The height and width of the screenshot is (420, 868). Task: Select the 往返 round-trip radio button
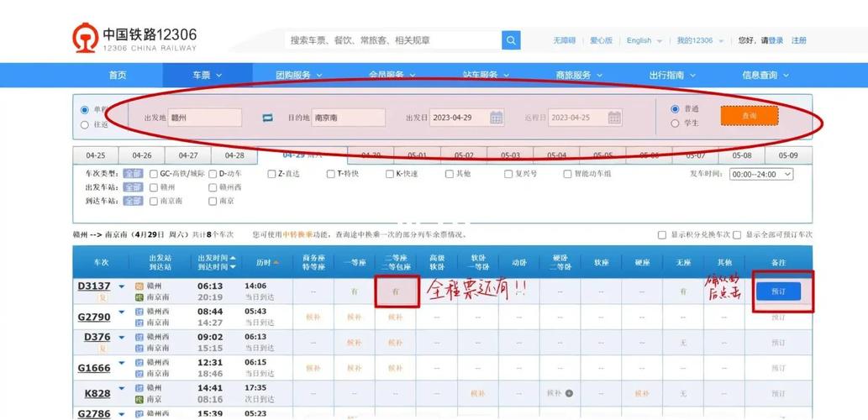coord(84,125)
